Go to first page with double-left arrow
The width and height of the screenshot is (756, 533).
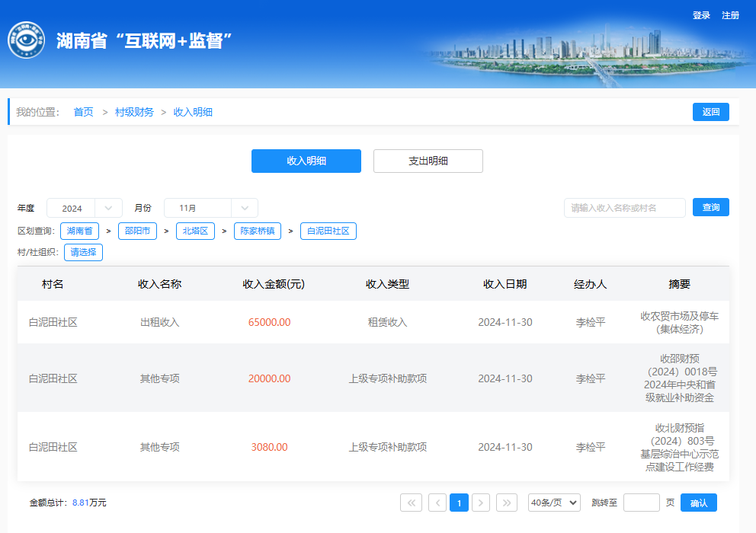(411, 503)
